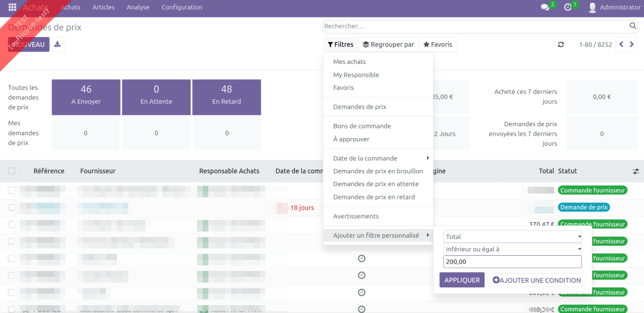The image size is (644, 313).
Task: Open the activities clock icon
Action: click(x=568, y=7)
